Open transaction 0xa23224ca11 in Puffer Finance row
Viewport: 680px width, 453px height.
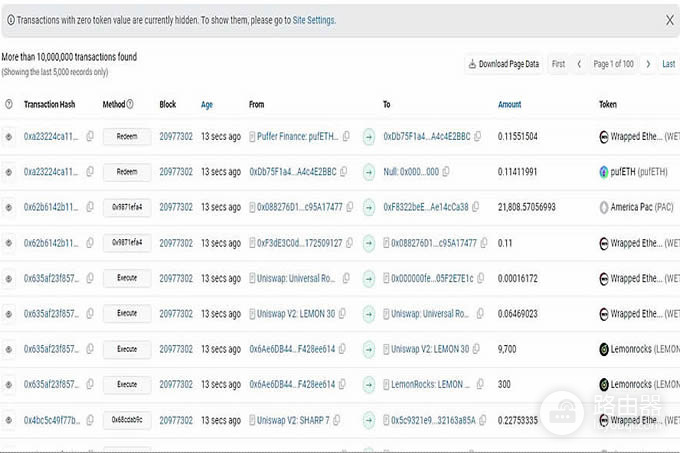(51, 137)
